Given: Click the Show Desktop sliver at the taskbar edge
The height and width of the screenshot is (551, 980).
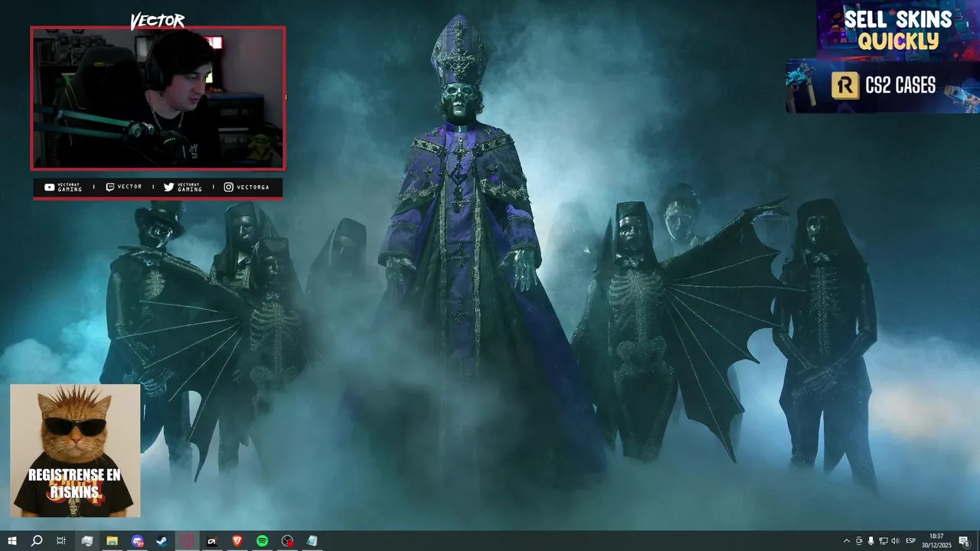Looking at the screenshot, I should [x=978, y=541].
